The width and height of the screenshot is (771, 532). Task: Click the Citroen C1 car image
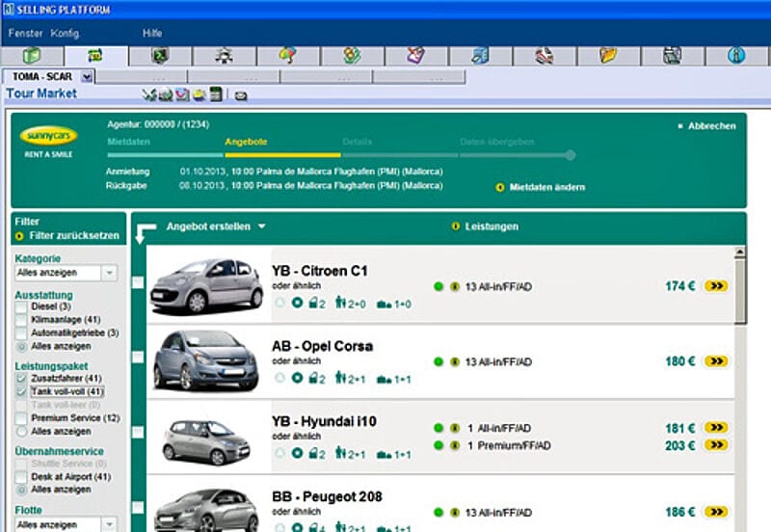[206, 285]
